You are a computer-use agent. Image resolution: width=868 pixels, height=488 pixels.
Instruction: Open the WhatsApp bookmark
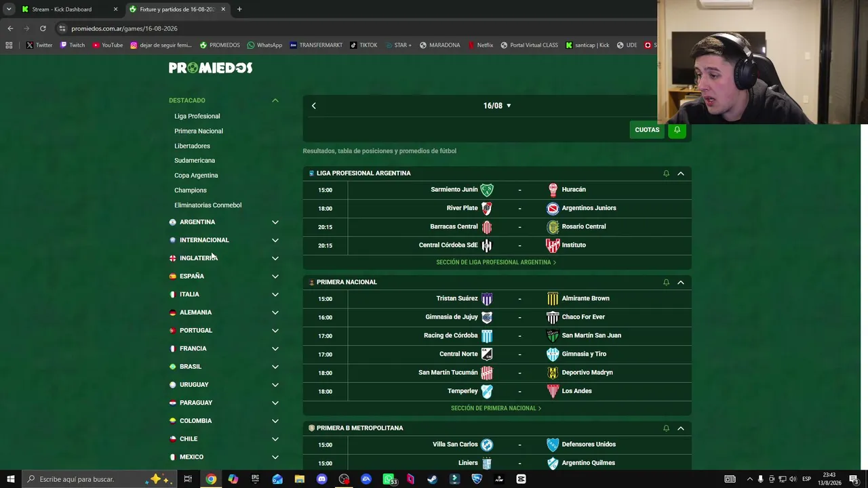[x=264, y=45]
